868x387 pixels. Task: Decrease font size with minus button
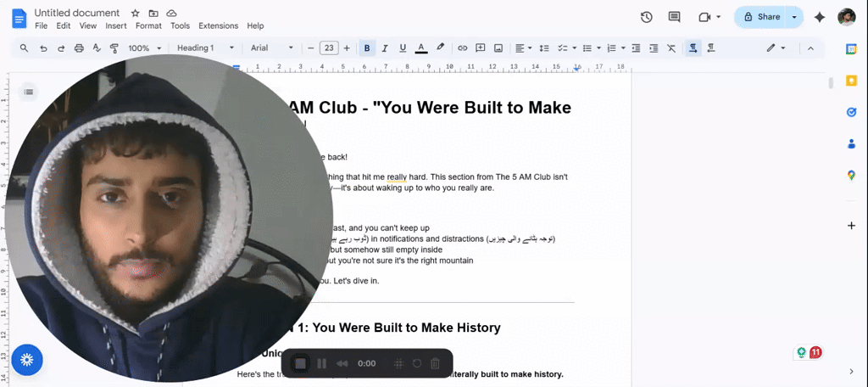[x=310, y=48]
